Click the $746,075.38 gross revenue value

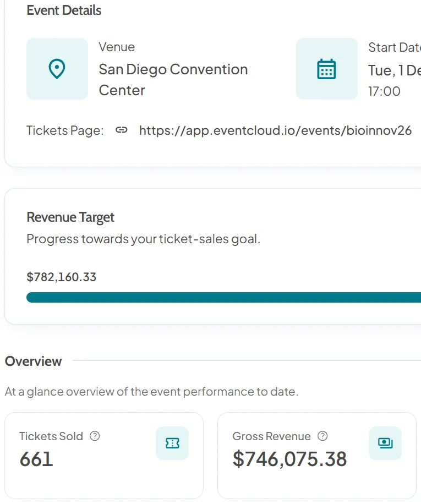290,459
